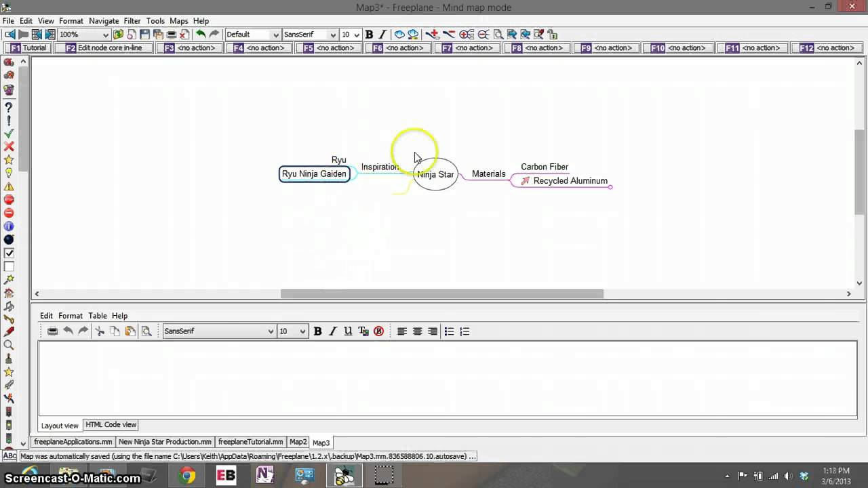This screenshot has height=488, width=868.
Task: Select the Recycled Aluminum node
Action: (x=564, y=181)
